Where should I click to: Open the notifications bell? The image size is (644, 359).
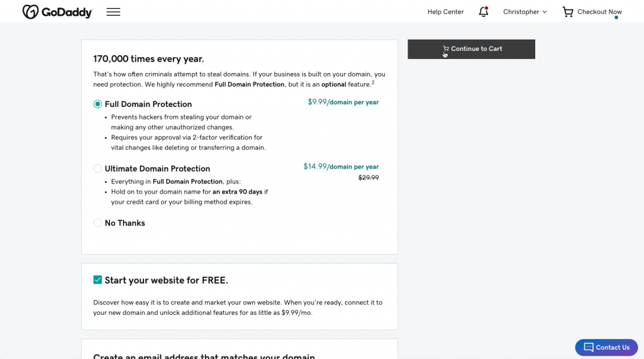click(x=483, y=12)
